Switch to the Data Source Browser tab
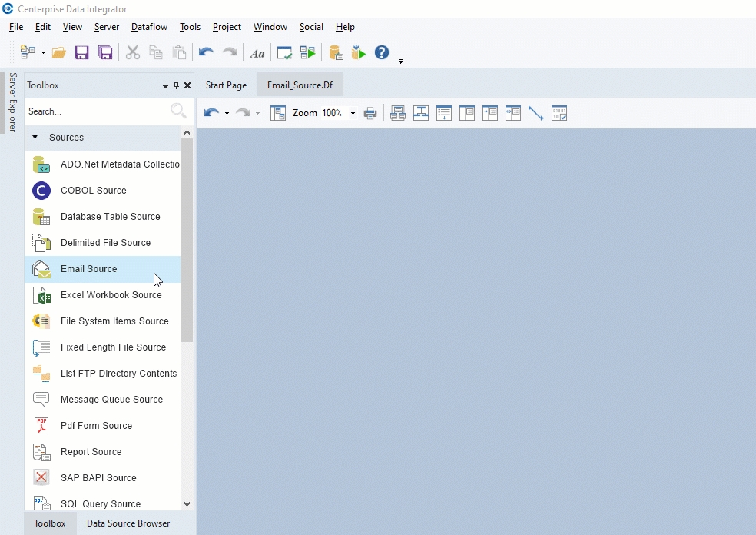 [128, 523]
